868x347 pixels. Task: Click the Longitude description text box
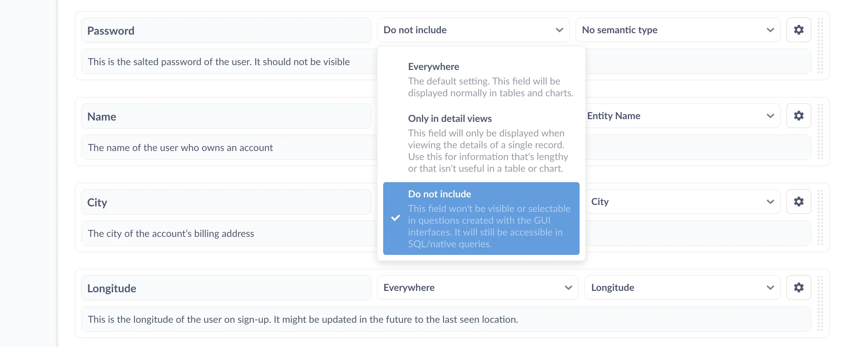click(x=445, y=320)
